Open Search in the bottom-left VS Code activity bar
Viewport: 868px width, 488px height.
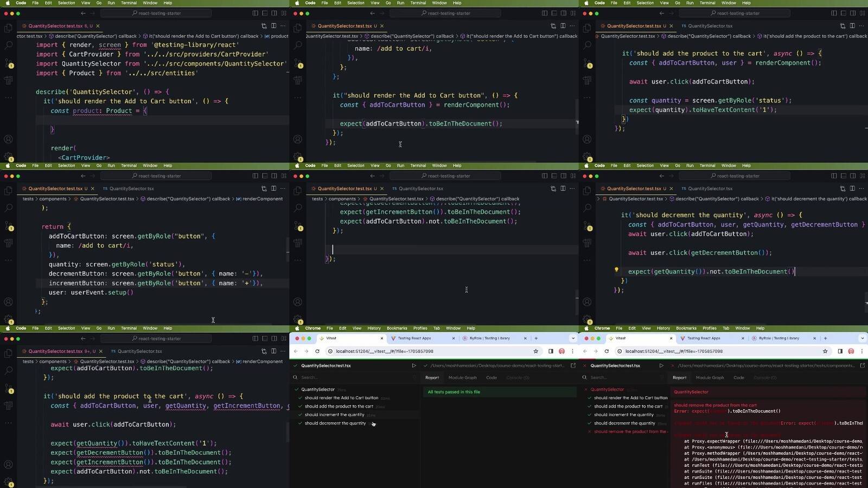click(9, 371)
